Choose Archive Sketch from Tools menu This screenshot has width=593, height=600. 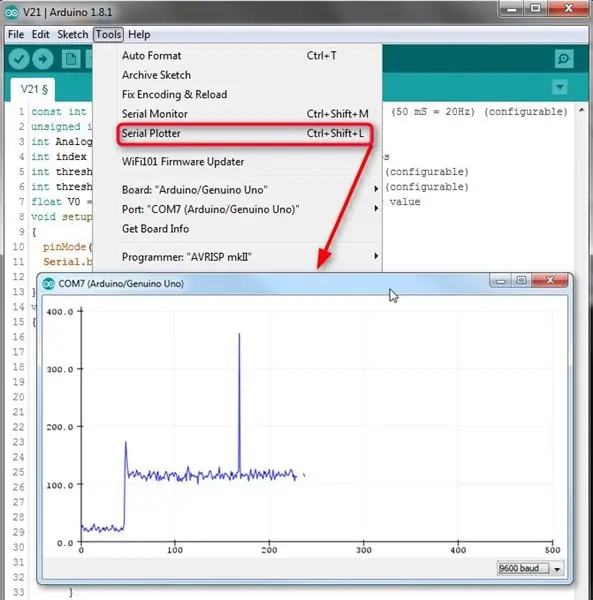coord(237,75)
